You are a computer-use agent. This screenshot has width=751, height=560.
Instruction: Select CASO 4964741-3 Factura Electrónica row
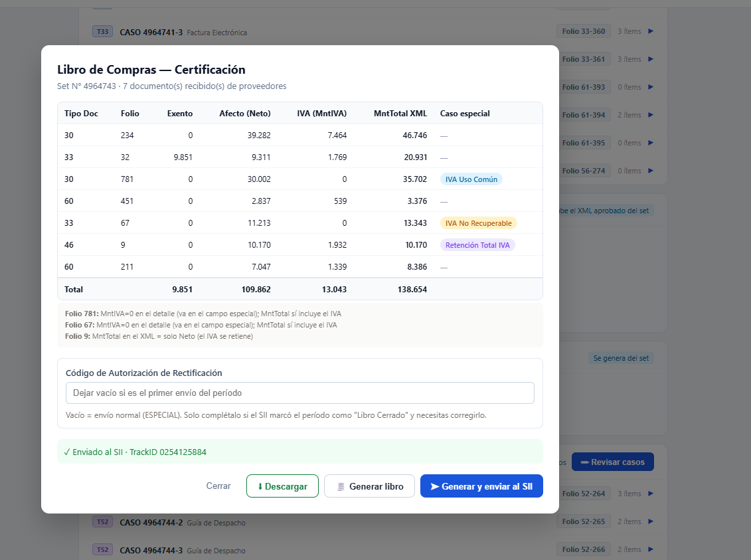[373, 32]
